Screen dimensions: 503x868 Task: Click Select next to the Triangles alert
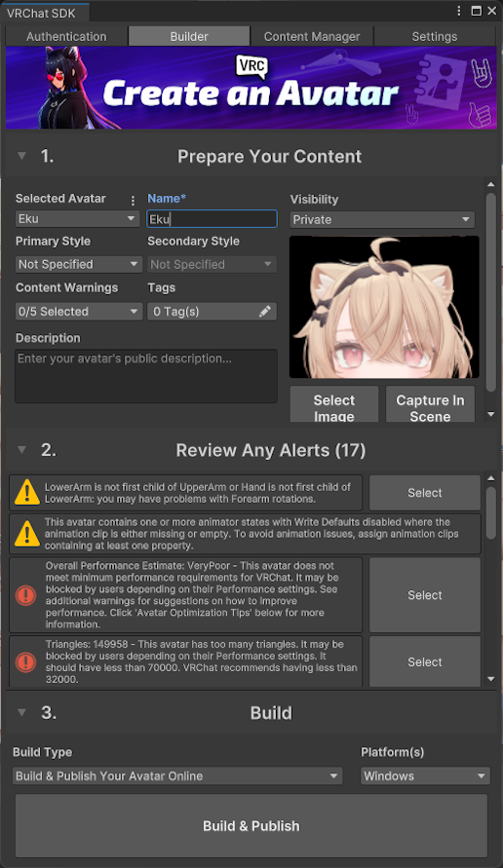click(425, 662)
